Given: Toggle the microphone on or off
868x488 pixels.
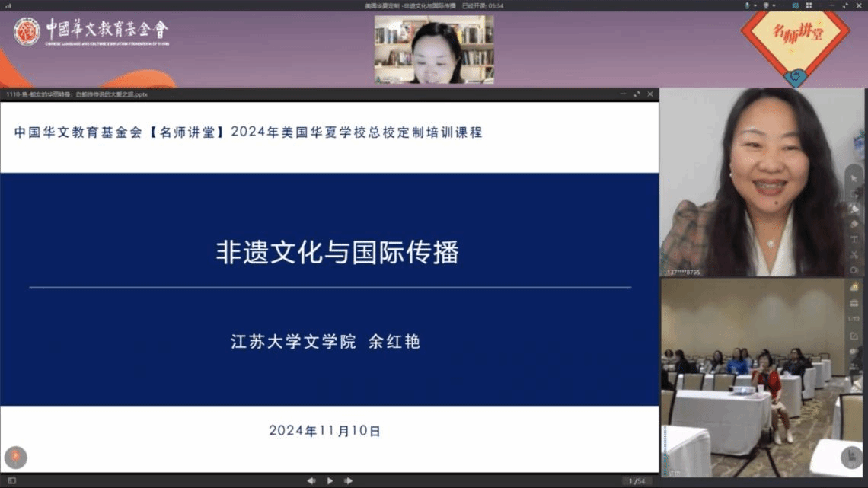Looking at the screenshot, I should pos(747,5).
